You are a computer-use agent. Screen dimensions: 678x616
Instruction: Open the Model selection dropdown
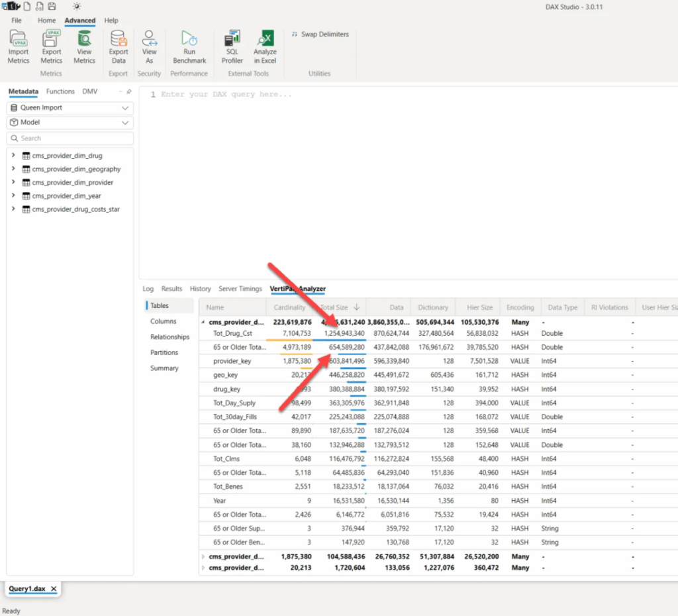point(70,123)
